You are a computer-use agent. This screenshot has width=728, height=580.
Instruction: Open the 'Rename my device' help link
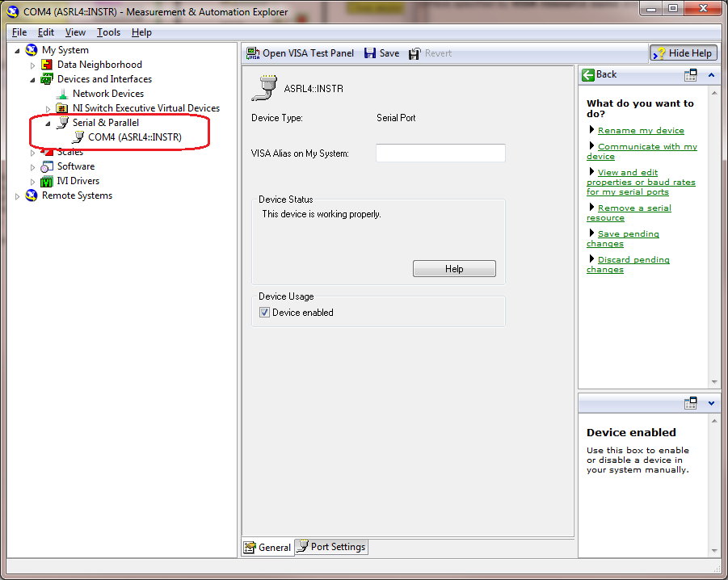641,130
